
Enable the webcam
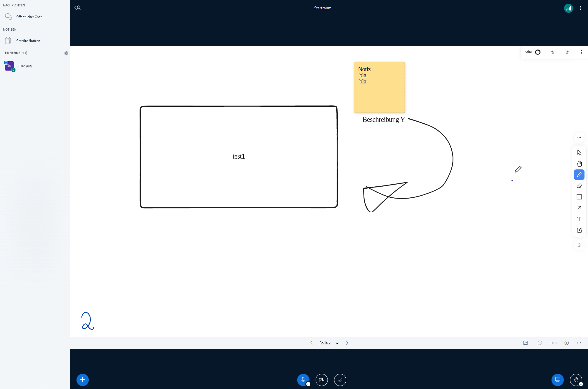pyautogui.click(x=322, y=380)
